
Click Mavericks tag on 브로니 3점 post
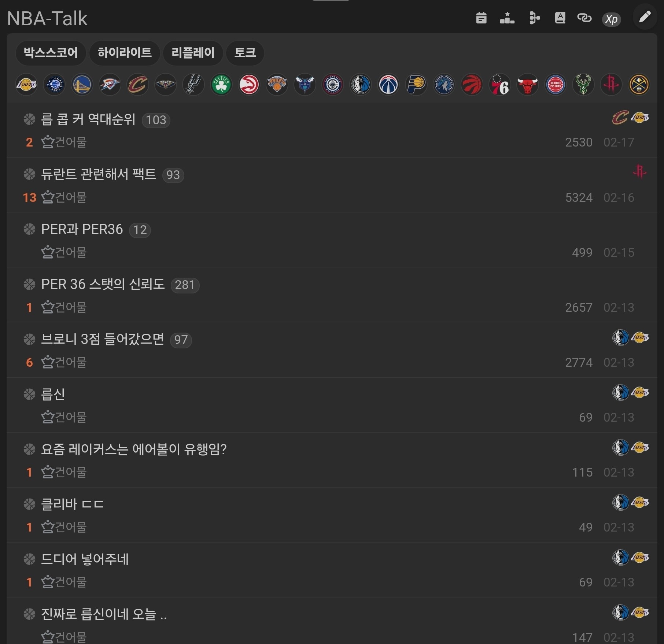(x=621, y=337)
